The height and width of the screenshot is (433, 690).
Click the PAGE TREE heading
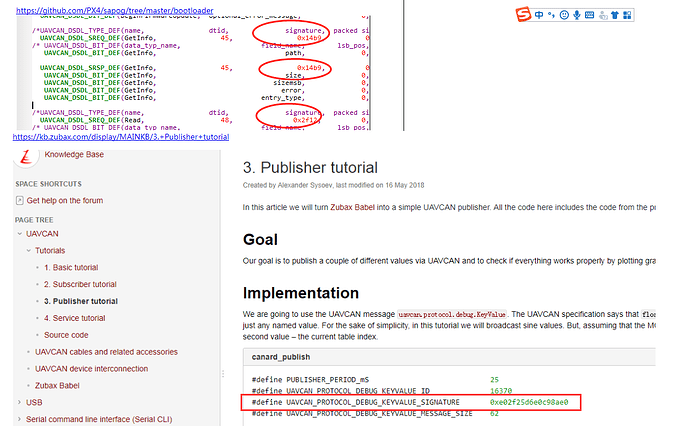click(x=34, y=220)
